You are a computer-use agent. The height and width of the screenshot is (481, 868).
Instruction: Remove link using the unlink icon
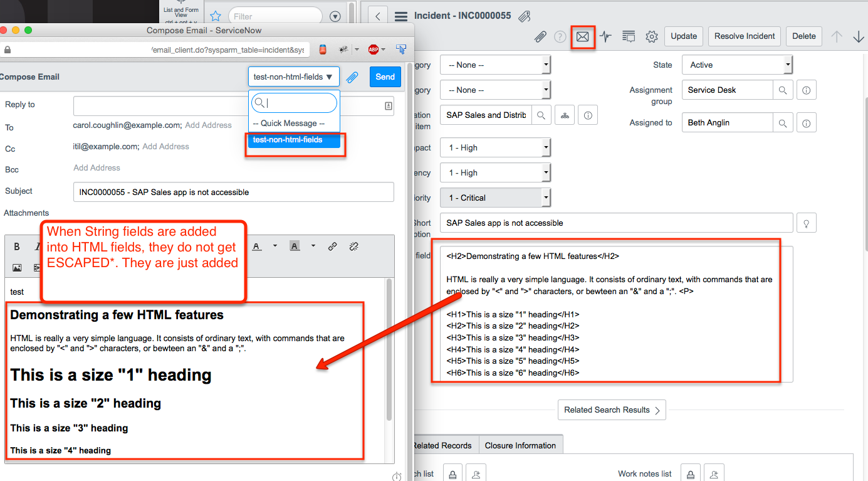pyautogui.click(x=354, y=246)
